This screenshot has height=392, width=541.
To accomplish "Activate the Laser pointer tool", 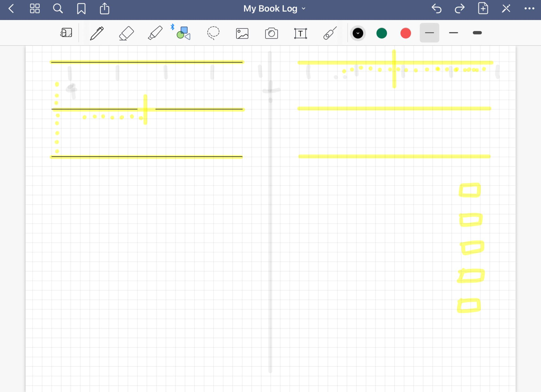I will [330, 33].
